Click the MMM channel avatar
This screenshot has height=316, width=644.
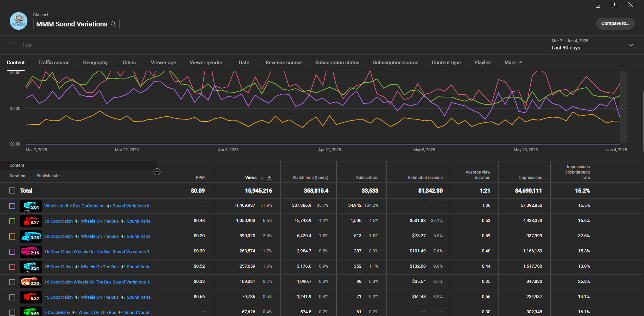coord(19,21)
